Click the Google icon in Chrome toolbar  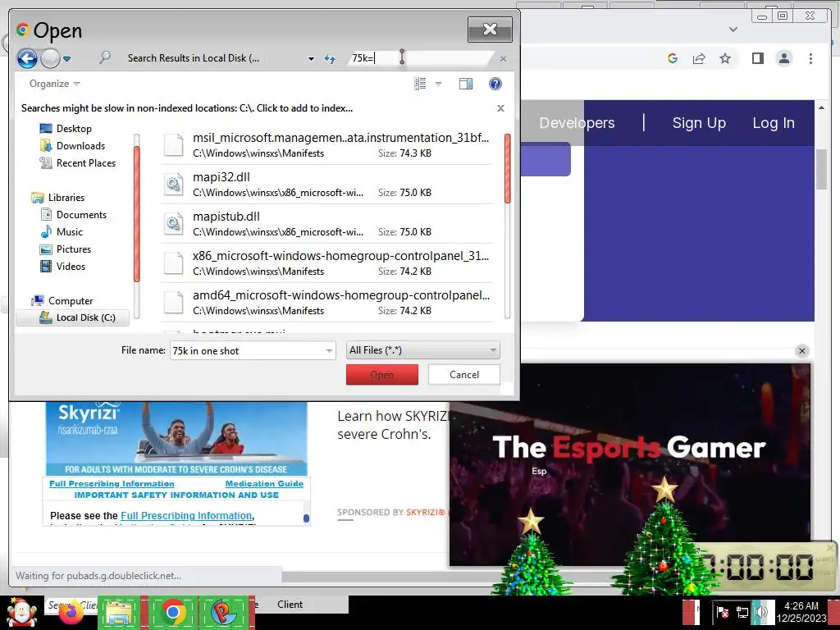(x=673, y=58)
